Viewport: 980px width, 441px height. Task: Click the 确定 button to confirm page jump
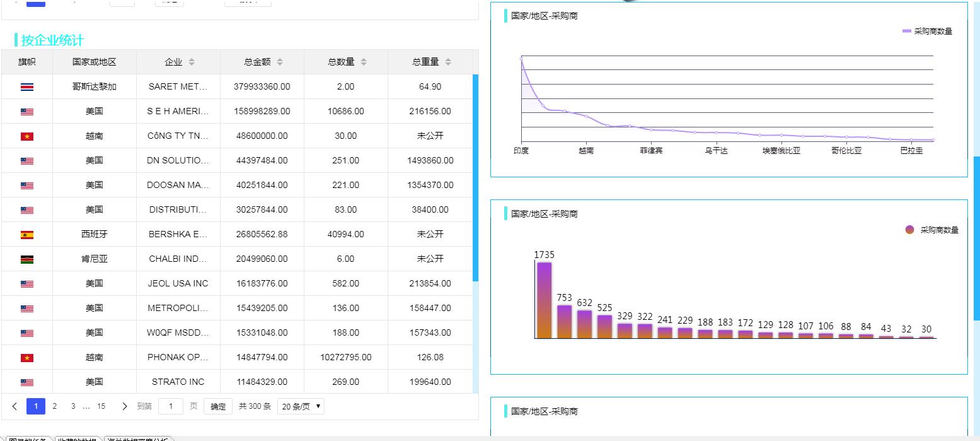[217, 406]
